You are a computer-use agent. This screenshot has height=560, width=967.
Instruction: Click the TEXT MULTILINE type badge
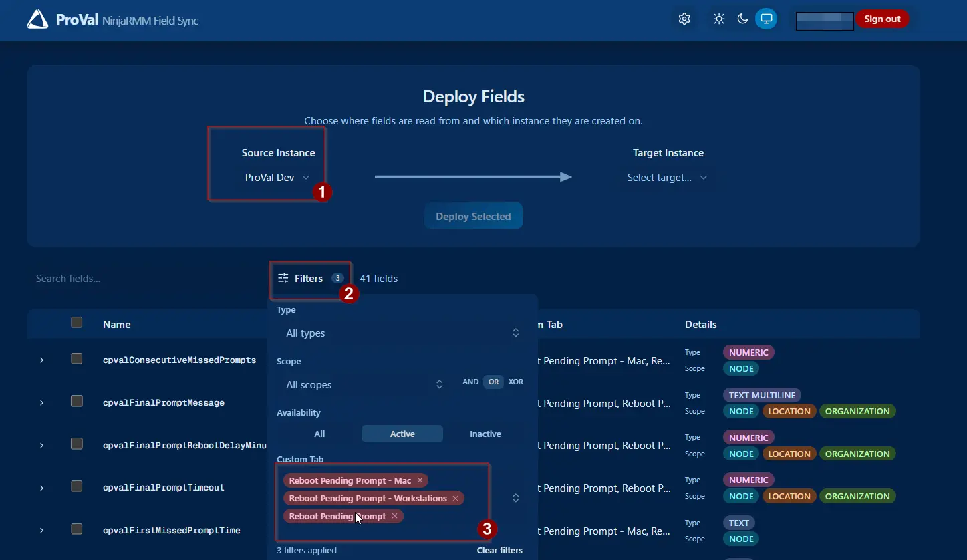pos(762,395)
